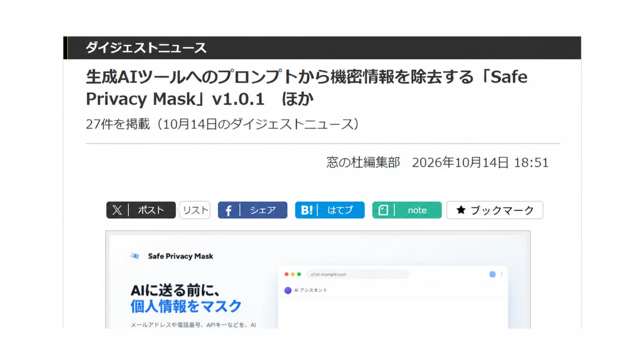Click AIに送る前に、heading text
This screenshot has width=644, height=337.
[175, 290]
